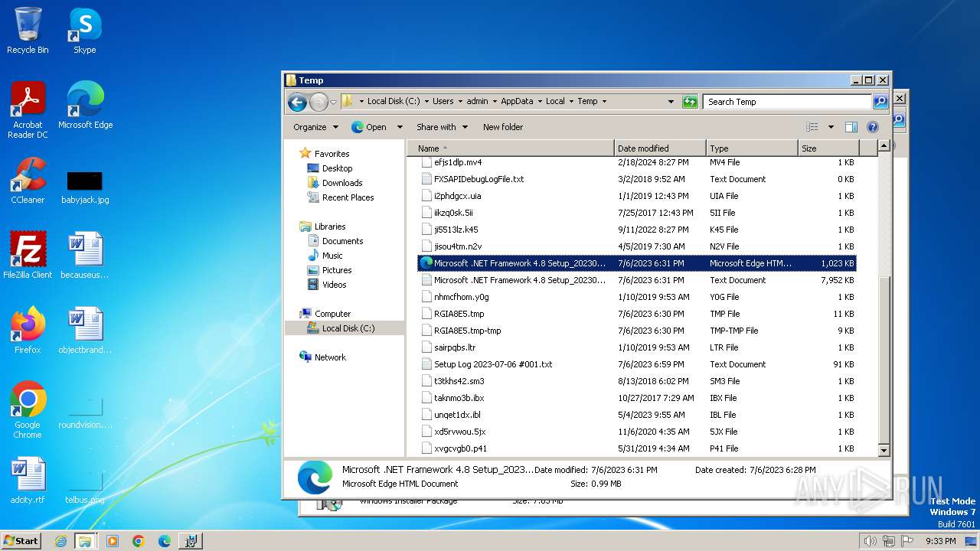Open the Share with dropdown
Viewport: 980px width, 551px height.
[x=442, y=127]
